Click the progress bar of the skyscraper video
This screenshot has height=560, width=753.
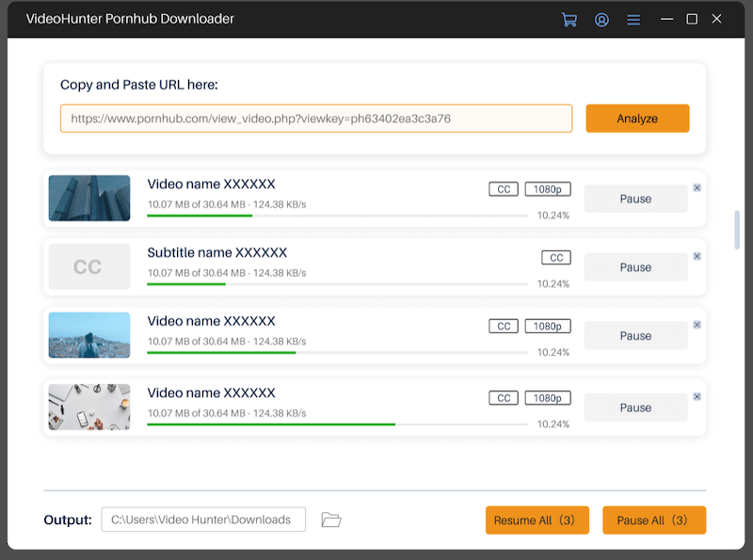[x=338, y=216]
